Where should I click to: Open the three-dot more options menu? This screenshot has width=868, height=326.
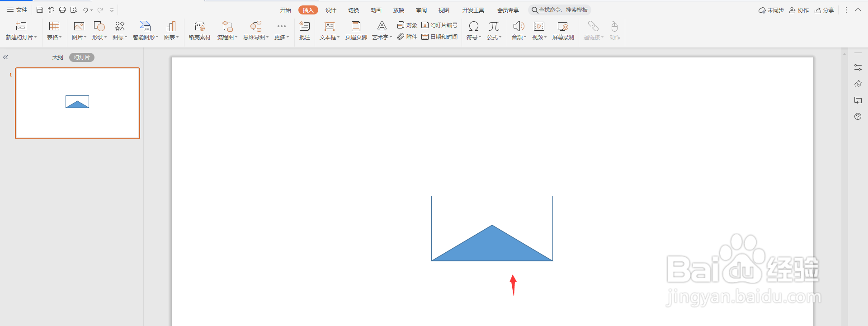click(x=846, y=10)
